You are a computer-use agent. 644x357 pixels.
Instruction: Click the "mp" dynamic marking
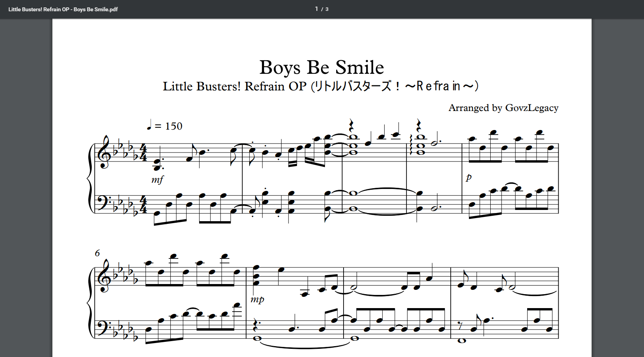tap(257, 299)
